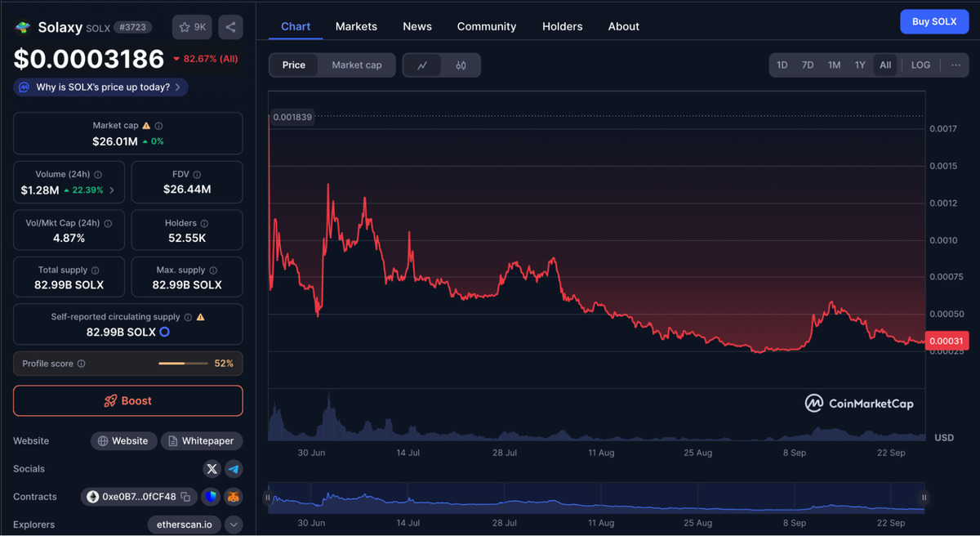
Task: Open the chart more options ellipsis
Action: point(955,65)
